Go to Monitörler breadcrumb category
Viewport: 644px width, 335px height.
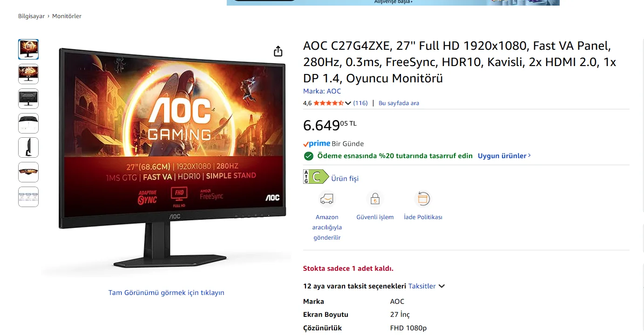67,16
